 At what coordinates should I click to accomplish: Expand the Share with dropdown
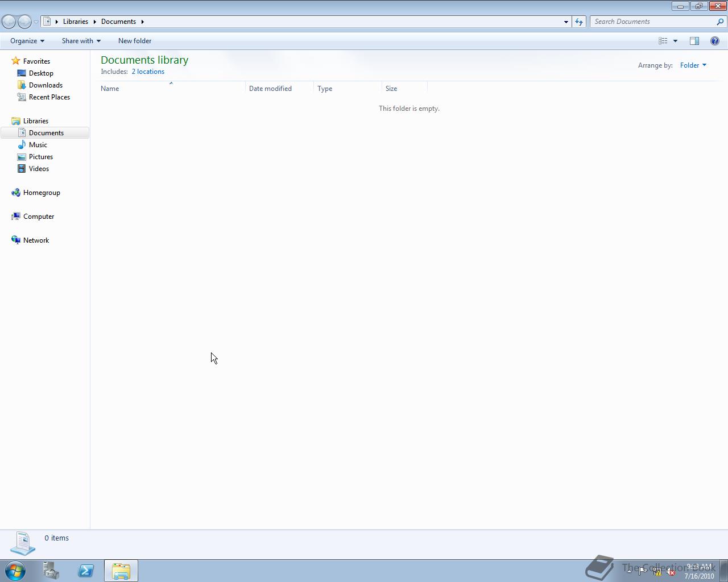(x=81, y=41)
